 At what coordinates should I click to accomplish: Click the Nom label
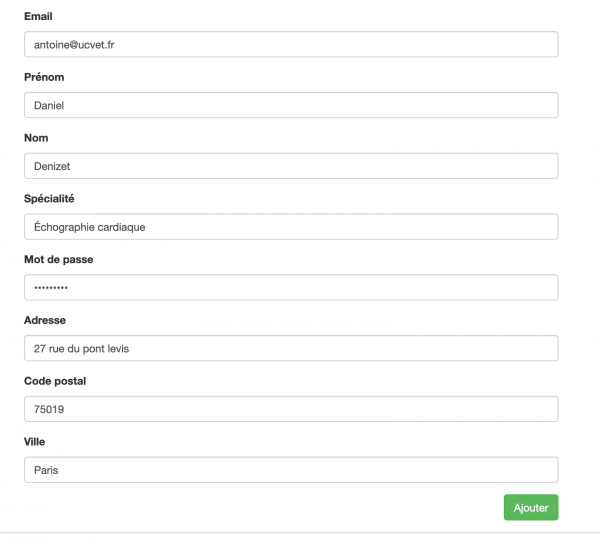[x=36, y=138]
